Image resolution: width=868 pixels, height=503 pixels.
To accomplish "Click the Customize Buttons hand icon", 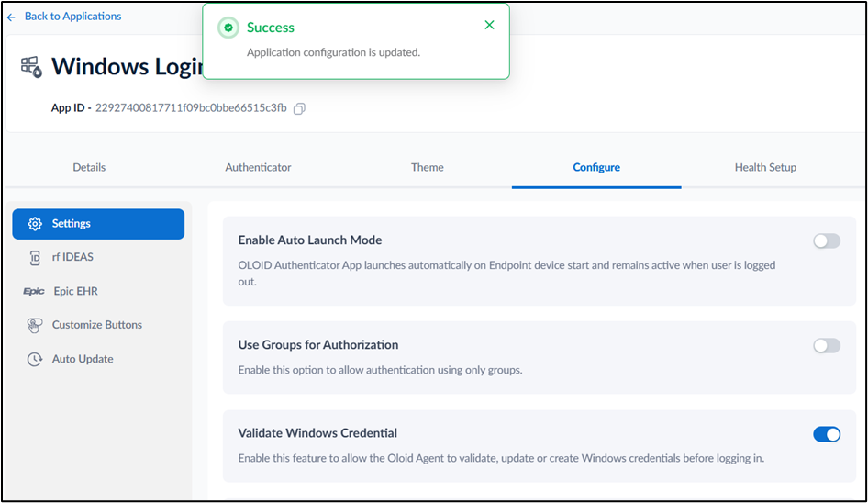I will 34,325.
